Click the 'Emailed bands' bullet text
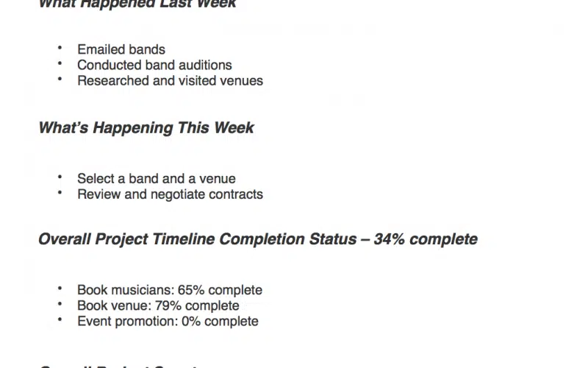The width and height of the screenshot is (588, 368). [x=121, y=50]
